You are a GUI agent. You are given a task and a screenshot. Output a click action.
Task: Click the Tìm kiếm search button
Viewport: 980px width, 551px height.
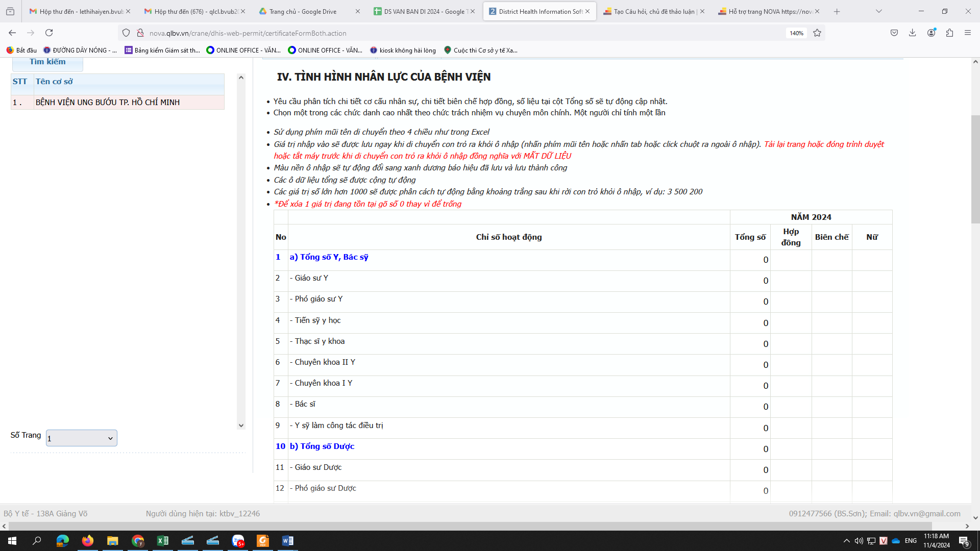point(47,62)
